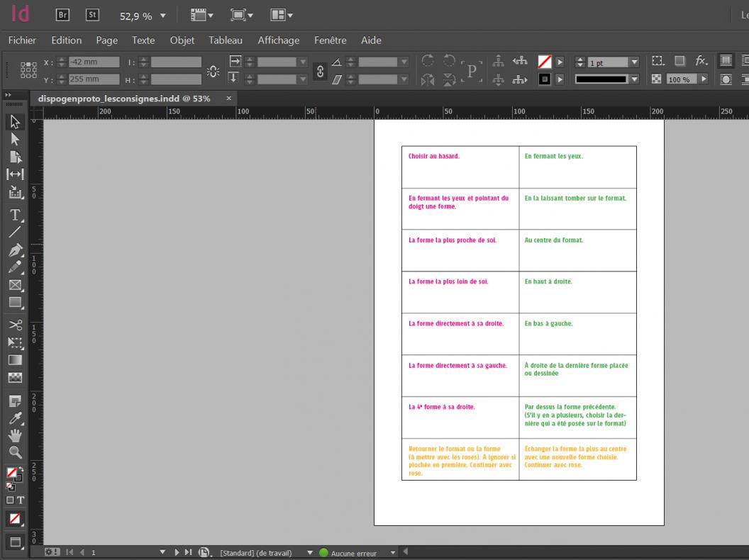Image resolution: width=749 pixels, height=560 pixels.
Task: Select the Gap tool
Action: pyautogui.click(x=15, y=174)
